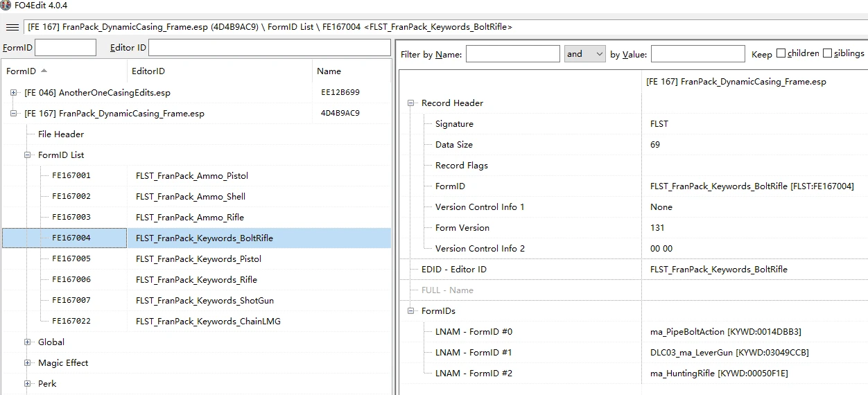
Task: Click the 4D4B9AC9 CRC value
Action: [340, 113]
